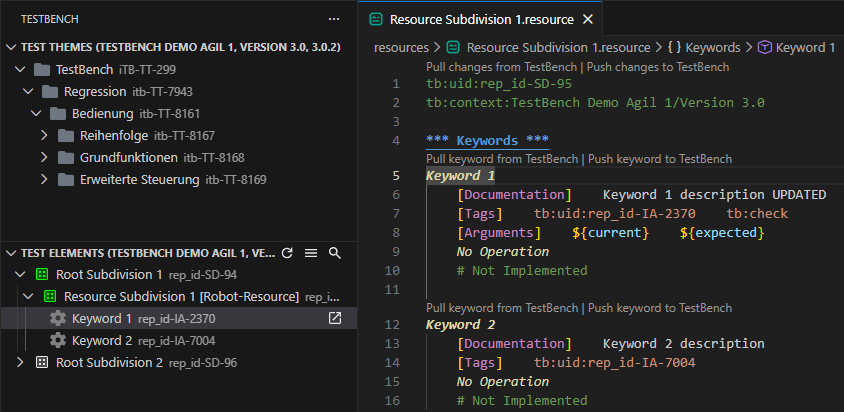Close the Resource Subdivision 1.resource tab
844x412 pixels.
(588, 19)
